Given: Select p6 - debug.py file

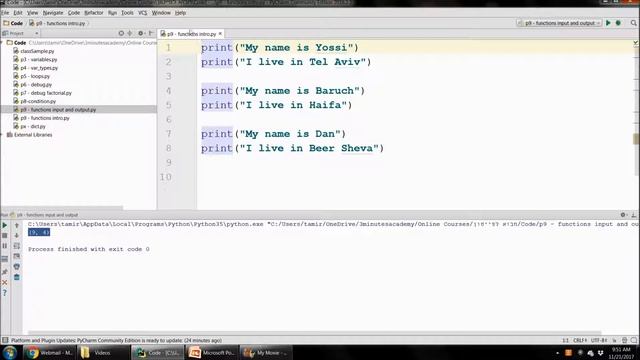Looking at the screenshot, I should [x=36, y=84].
